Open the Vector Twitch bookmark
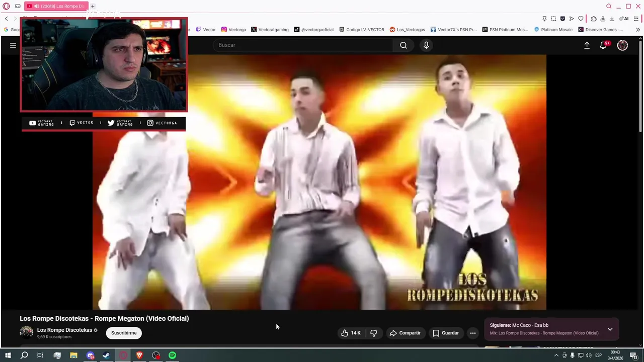The height and width of the screenshot is (362, 644). coord(206,30)
